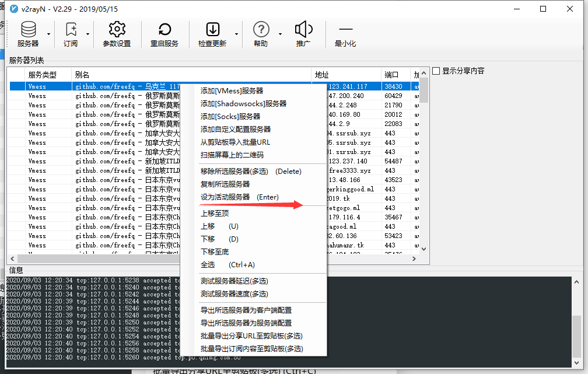Click 从剪贴板导入批量URL option
Screen dimensions: 588x374
point(236,142)
